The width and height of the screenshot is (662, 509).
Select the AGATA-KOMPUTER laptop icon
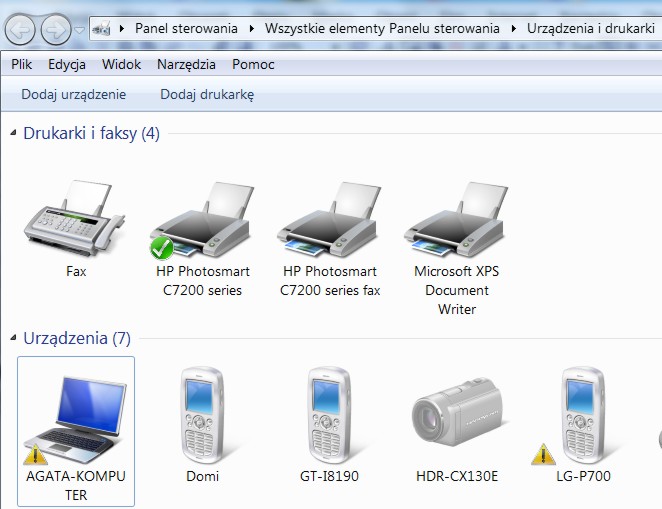pyautogui.click(x=76, y=420)
